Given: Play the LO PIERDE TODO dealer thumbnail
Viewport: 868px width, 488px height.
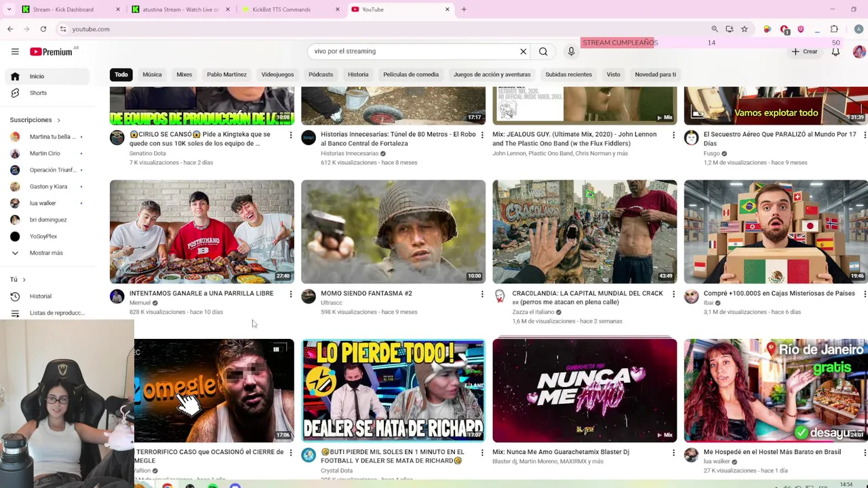Looking at the screenshot, I should 393,390.
